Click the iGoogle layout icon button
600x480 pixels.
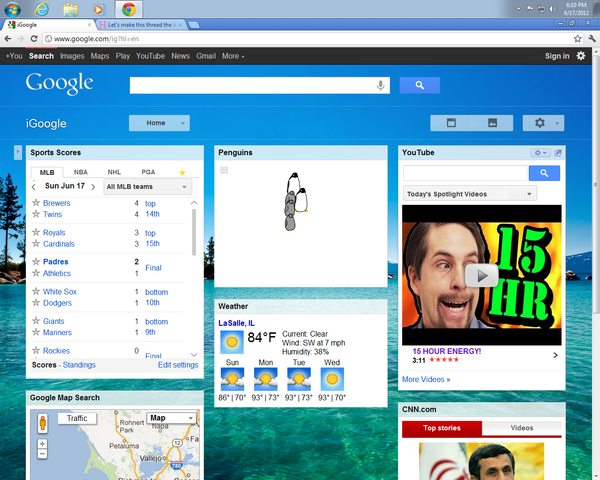coord(451,123)
